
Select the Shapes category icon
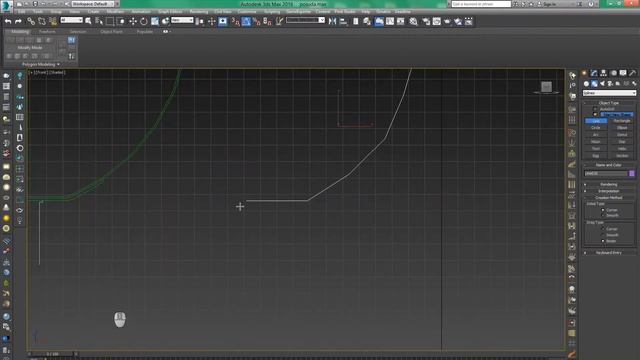[x=594, y=84]
